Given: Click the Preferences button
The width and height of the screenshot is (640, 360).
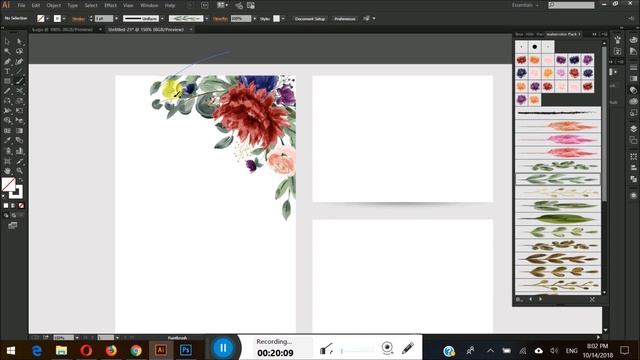Looking at the screenshot, I should point(345,19).
